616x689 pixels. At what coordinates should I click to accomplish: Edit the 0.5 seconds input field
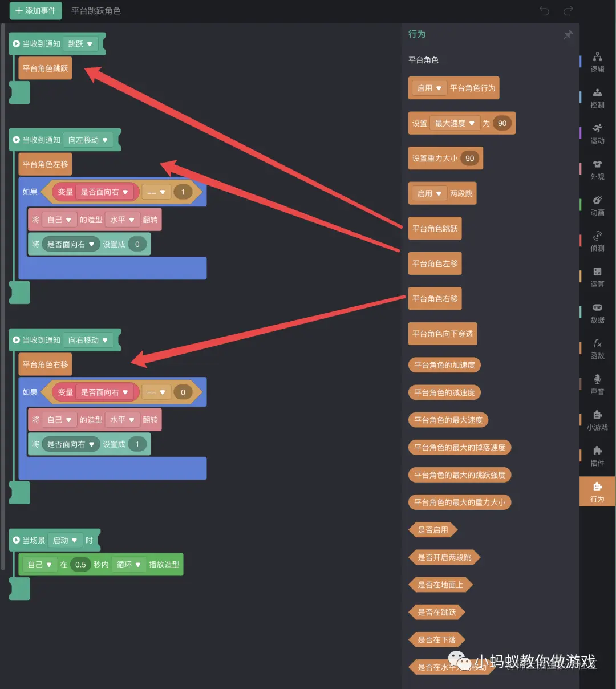coord(80,565)
